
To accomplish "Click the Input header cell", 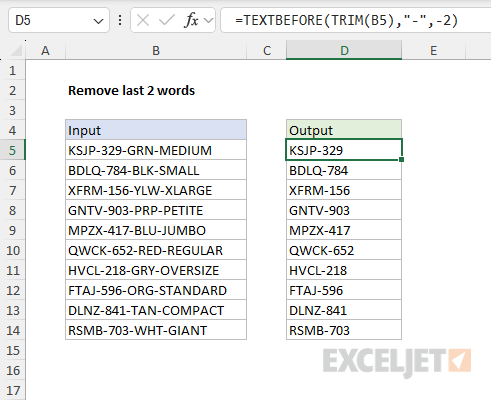I will click(156, 130).
